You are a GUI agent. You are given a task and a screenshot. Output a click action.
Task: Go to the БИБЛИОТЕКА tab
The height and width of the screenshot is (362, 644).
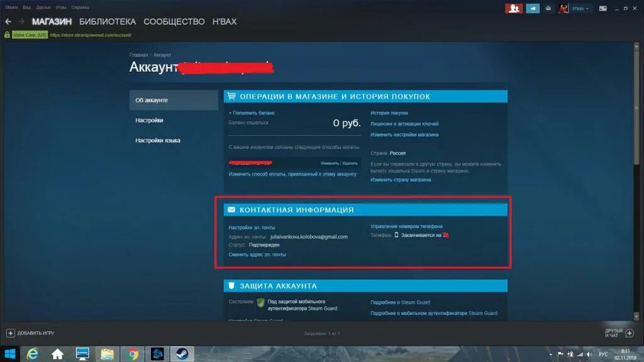(x=108, y=21)
